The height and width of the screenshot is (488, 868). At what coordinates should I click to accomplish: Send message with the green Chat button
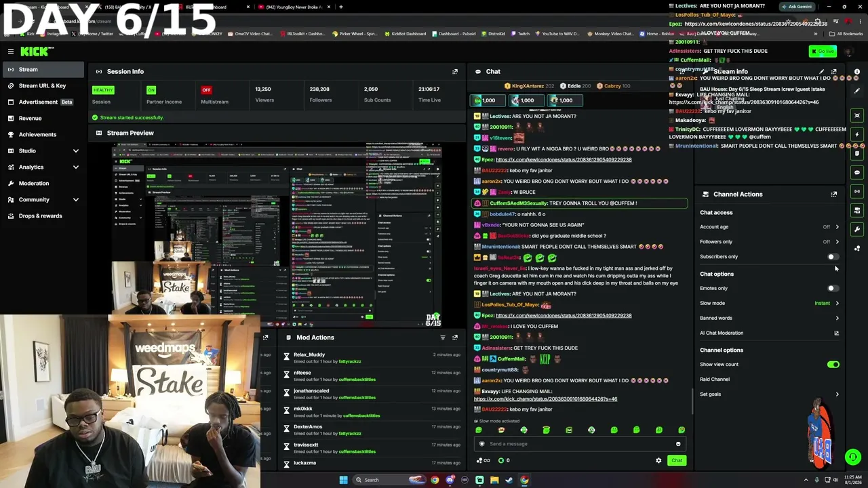(x=677, y=460)
